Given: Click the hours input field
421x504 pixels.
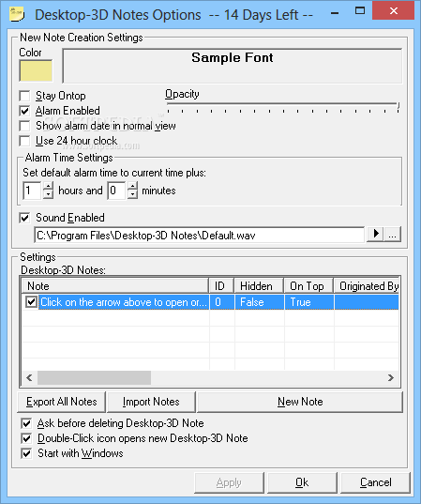Looking at the screenshot, I should (33, 191).
